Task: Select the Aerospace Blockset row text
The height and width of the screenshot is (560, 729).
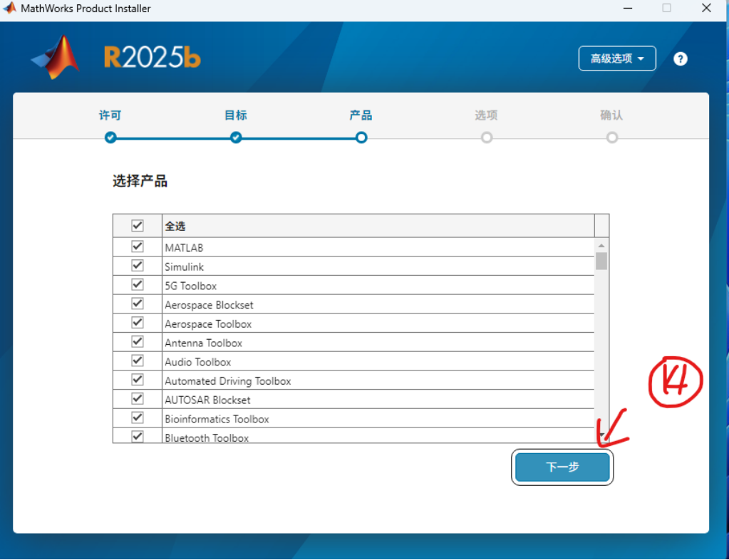Action: [x=209, y=305]
